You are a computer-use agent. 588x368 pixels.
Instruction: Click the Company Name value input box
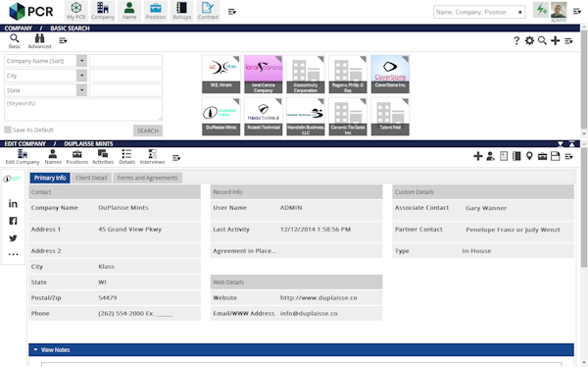coord(125,61)
